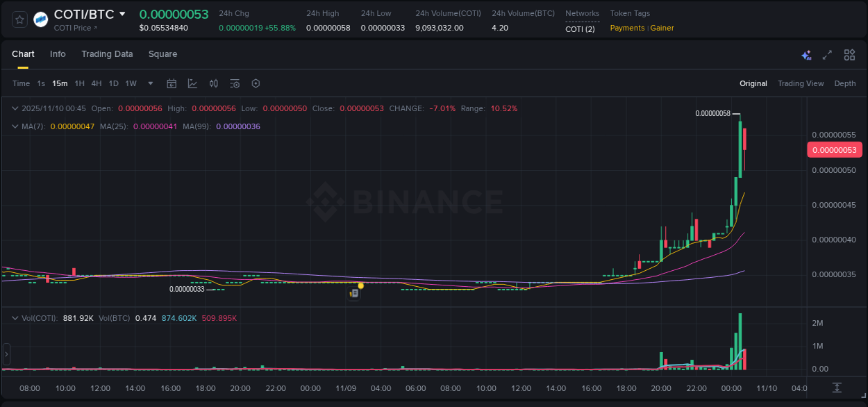Collapse the volume indicator panel chevron
The width and height of the screenshot is (868, 407).
tap(15, 317)
